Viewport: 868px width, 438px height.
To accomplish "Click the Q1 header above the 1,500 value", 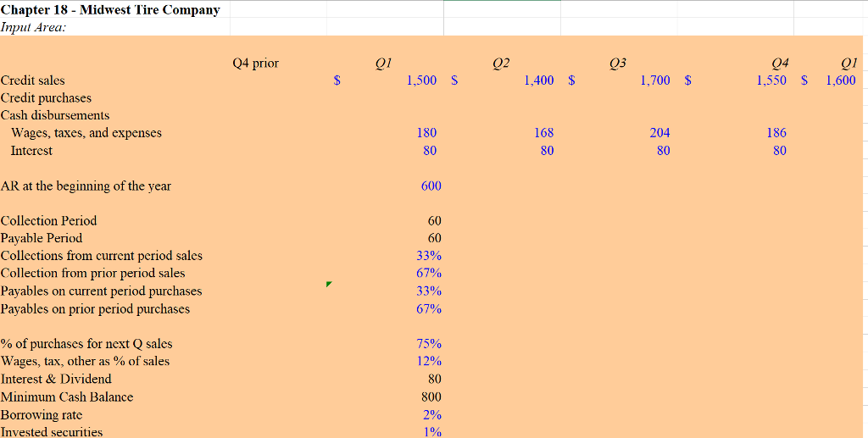I will (384, 64).
